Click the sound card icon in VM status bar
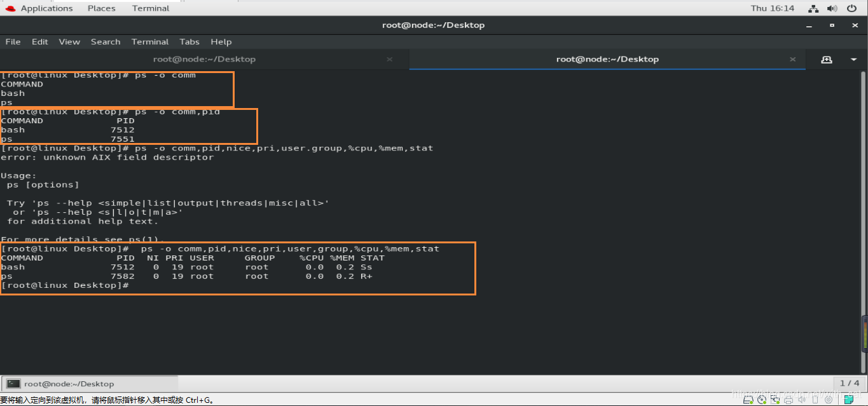 pos(801,400)
